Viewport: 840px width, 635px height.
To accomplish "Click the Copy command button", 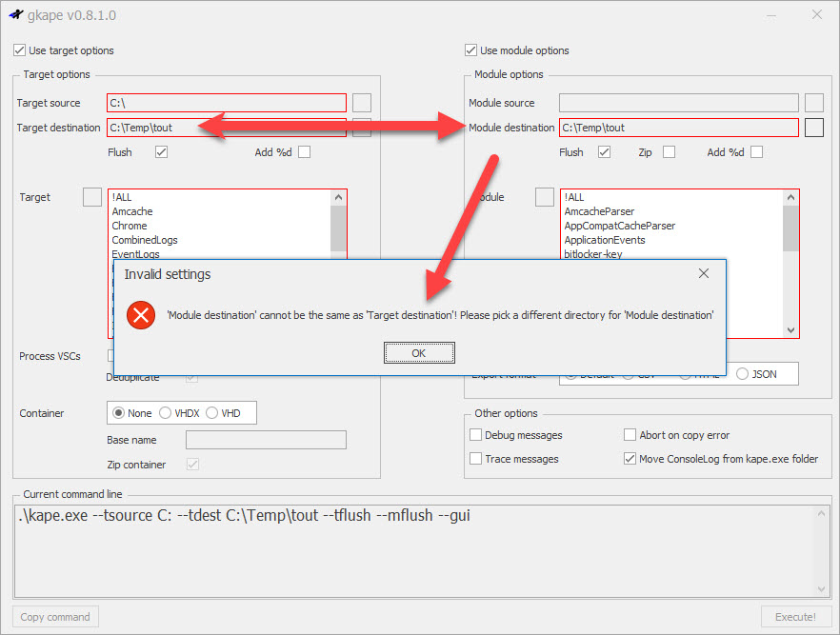I will coord(55,617).
